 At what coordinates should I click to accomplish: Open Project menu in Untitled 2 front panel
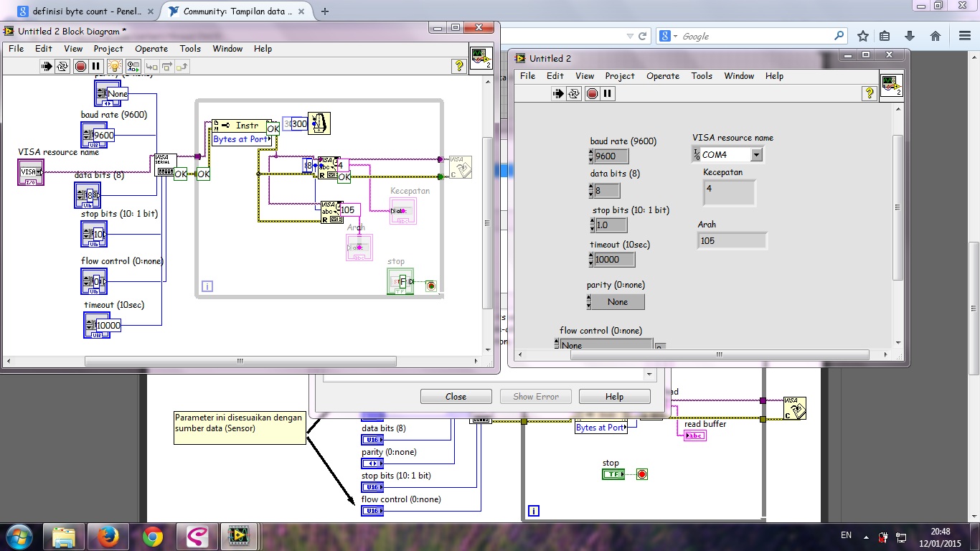(x=620, y=76)
